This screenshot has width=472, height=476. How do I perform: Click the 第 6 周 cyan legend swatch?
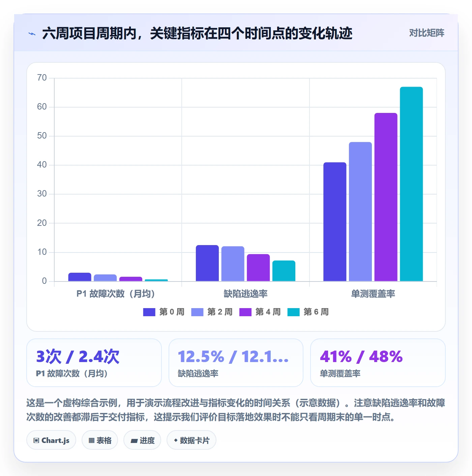(294, 312)
